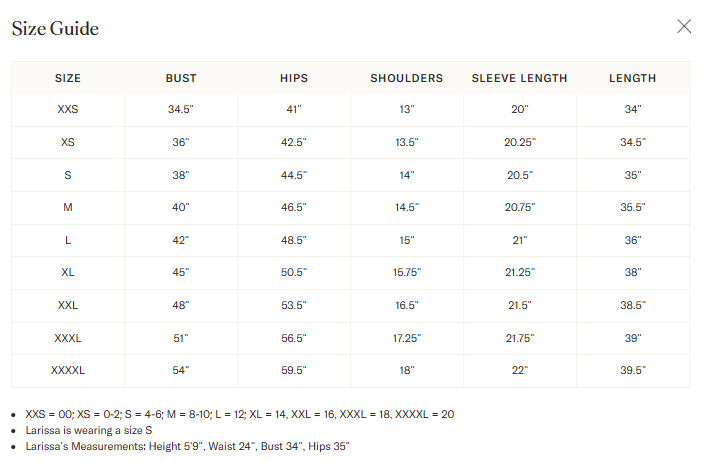Click the SIZE column header
701x462 pixels.
point(68,78)
